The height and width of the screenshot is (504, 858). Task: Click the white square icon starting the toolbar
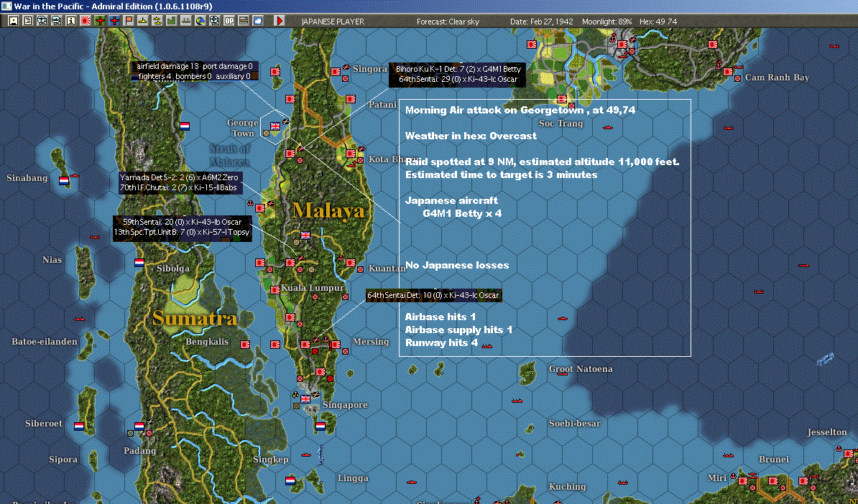point(13,21)
